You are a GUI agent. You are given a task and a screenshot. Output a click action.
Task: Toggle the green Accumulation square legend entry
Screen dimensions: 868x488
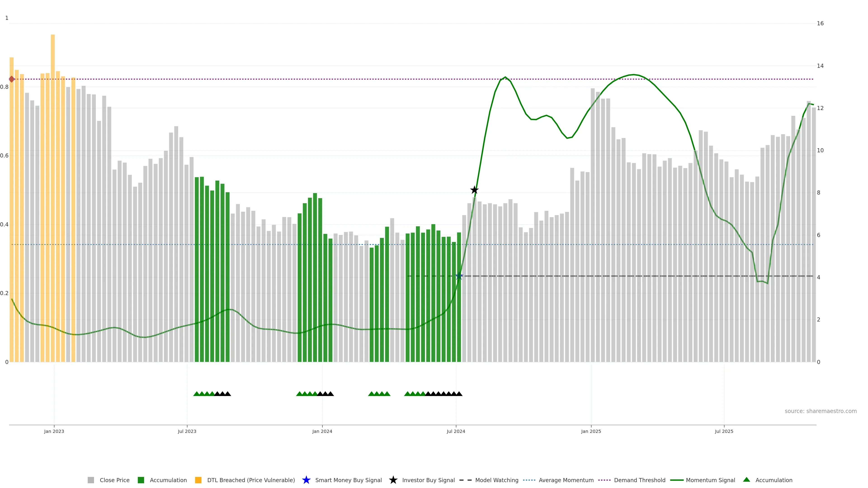(x=141, y=480)
